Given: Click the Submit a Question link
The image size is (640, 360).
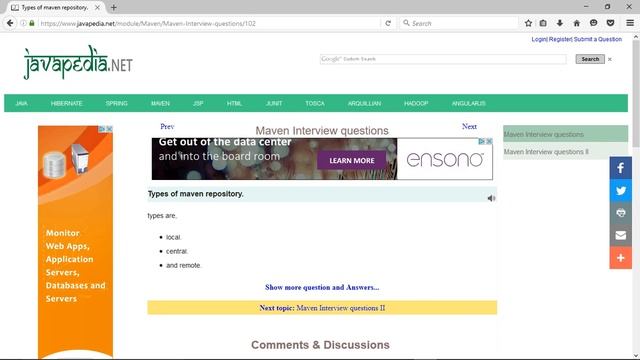Looking at the screenshot, I should [598, 39].
